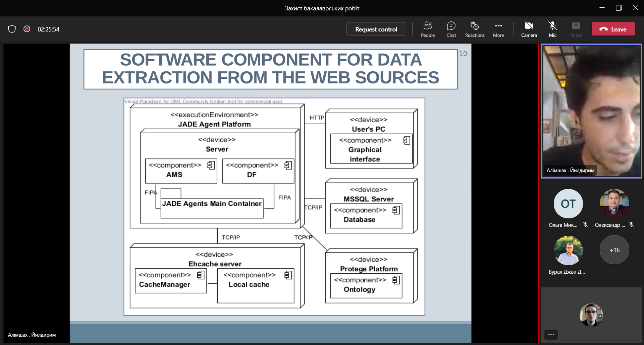
Task: Open the People participants panel
Action: point(428,29)
